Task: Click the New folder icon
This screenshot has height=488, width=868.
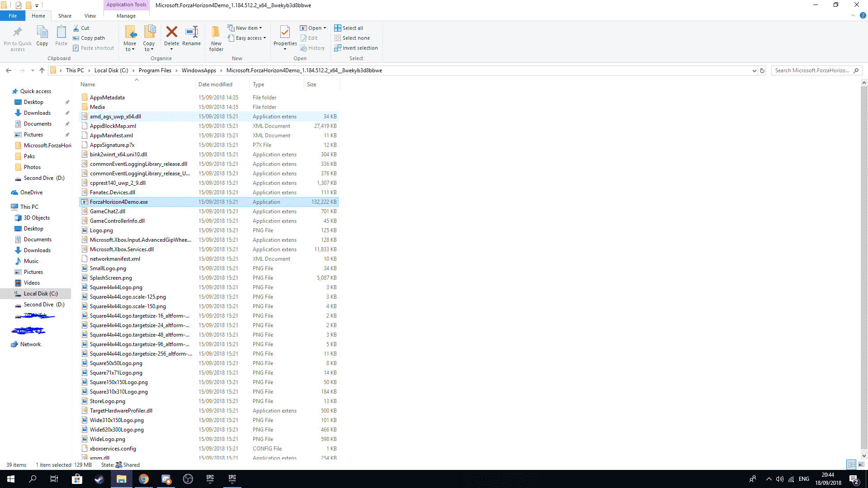Action: [216, 32]
